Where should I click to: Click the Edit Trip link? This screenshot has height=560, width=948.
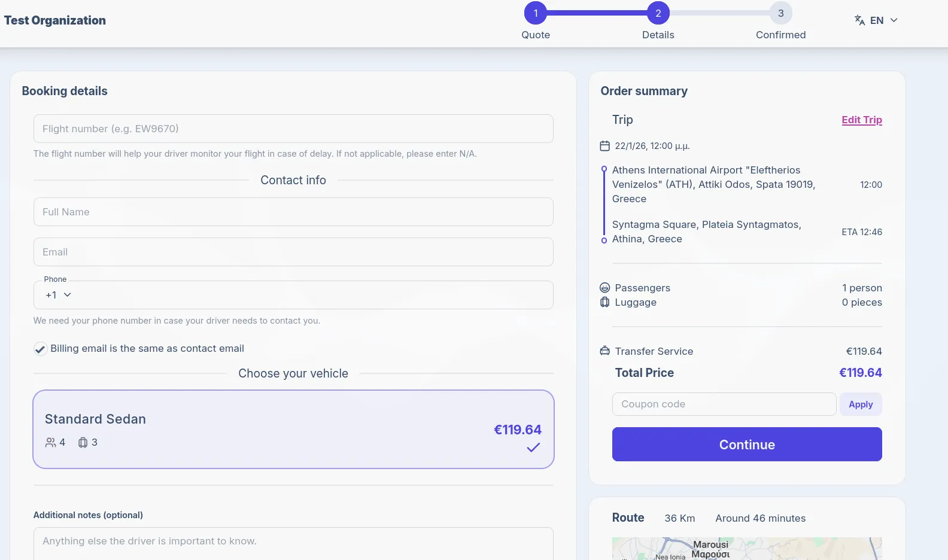coord(862,120)
